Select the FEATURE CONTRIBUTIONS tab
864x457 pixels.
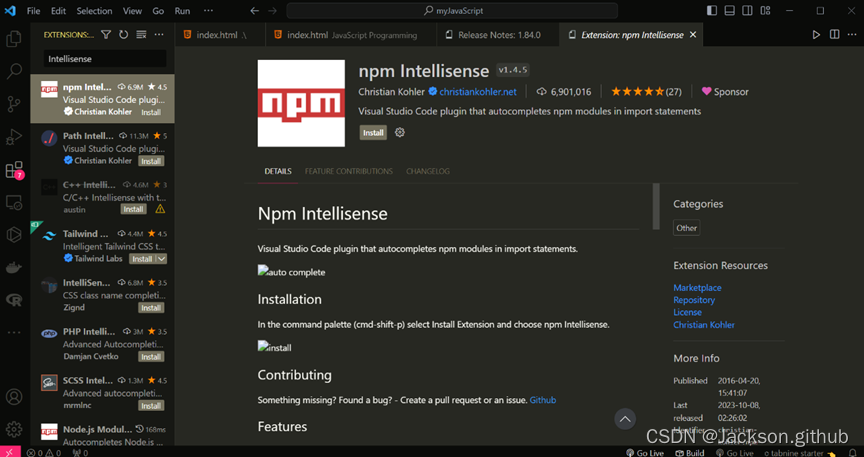pyautogui.click(x=349, y=171)
